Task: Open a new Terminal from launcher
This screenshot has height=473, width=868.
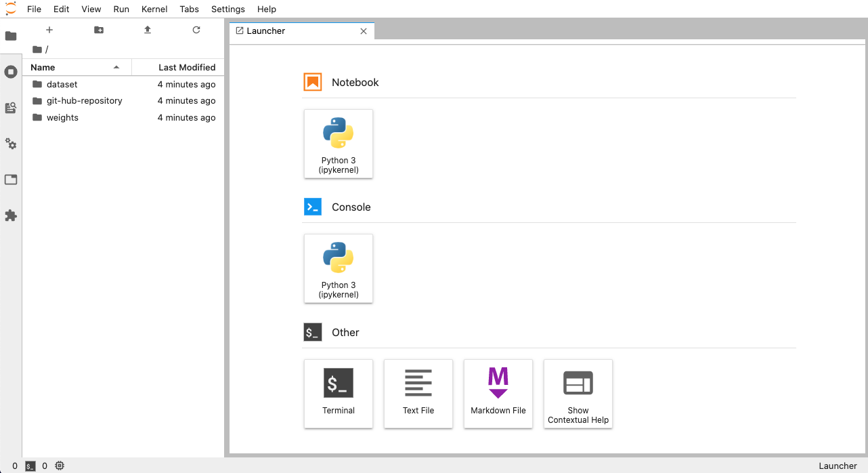Action: tap(339, 393)
